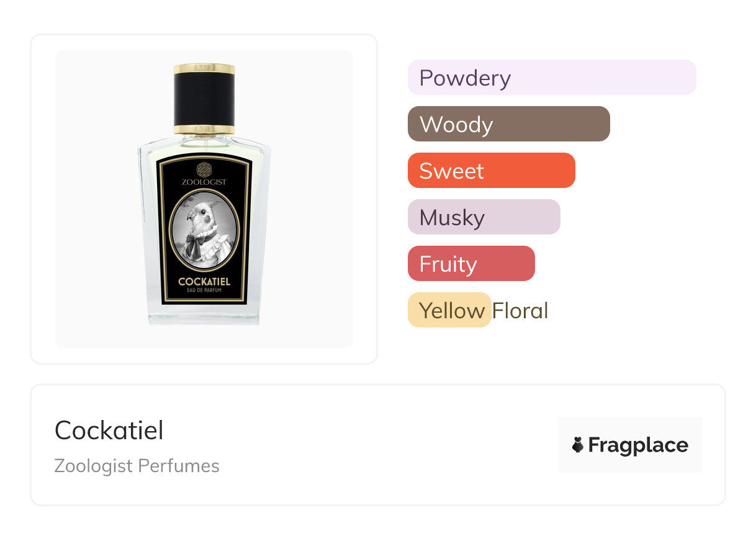The width and height of the screenshot is (756, 536).
Task: Select the brown Woody accord bar
Action: (x=508, y=124)
